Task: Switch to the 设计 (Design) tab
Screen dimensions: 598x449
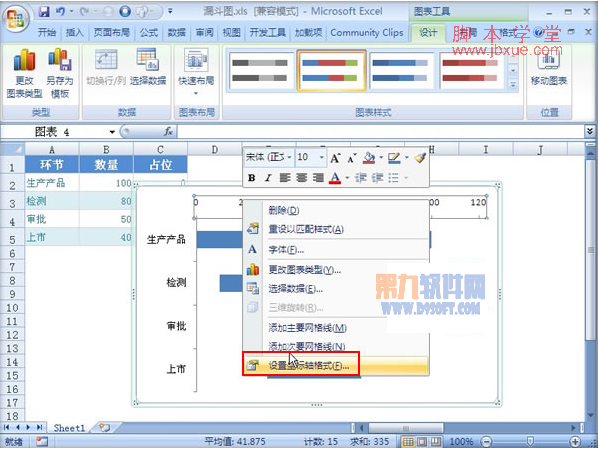Action: click(x=428, y=33)
